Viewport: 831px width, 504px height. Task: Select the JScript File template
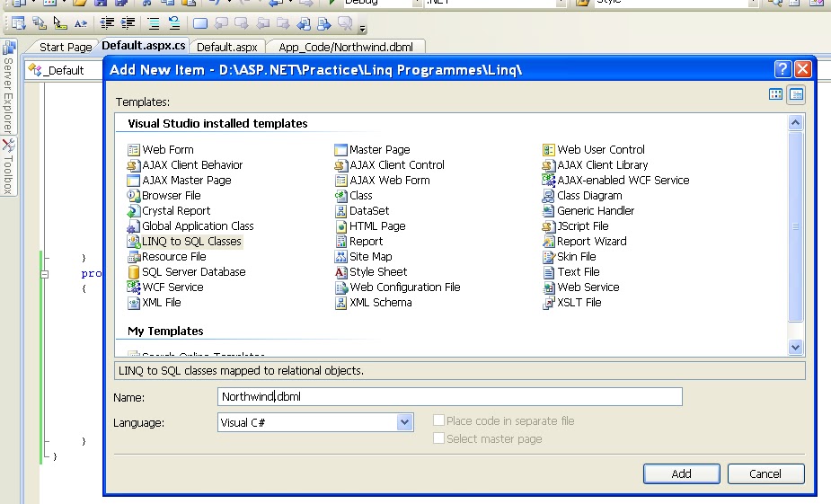pos(576,226)
